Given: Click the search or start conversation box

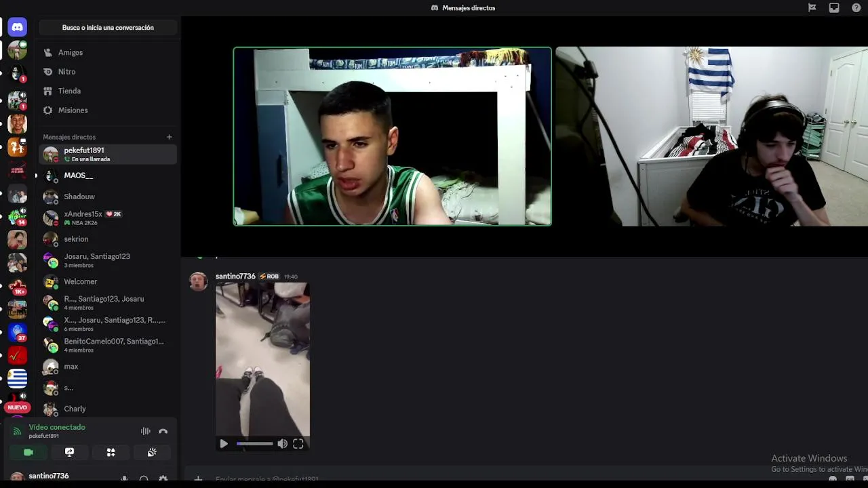Looking at the screenshot, I should pos(108,28).
